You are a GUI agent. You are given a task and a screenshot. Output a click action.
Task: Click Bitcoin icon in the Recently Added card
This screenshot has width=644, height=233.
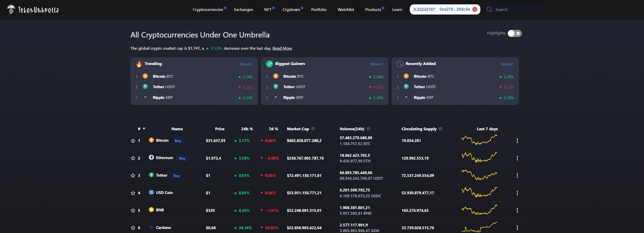point(406,76)
